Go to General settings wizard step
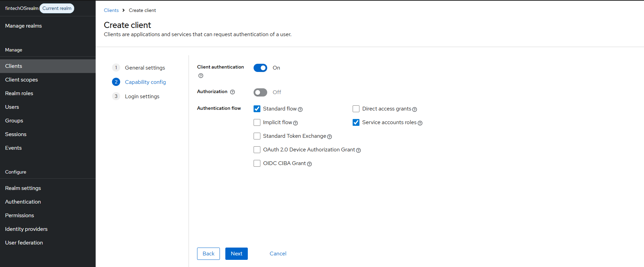644x267 pixels. [145, 68]
